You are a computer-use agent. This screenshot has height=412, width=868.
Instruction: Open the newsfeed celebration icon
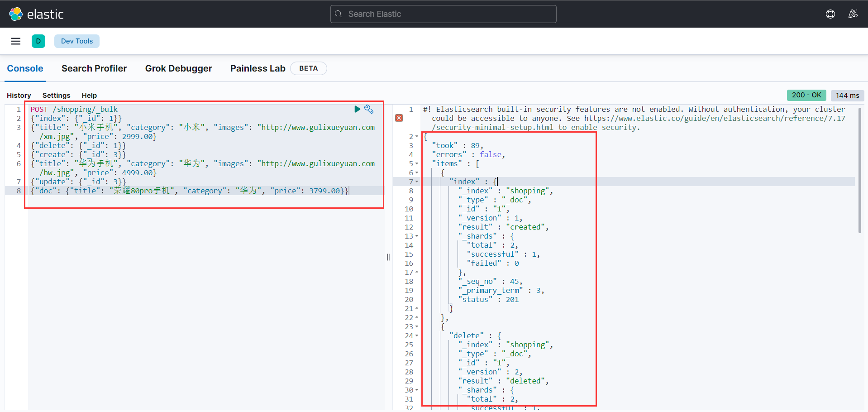pos(853,14)
